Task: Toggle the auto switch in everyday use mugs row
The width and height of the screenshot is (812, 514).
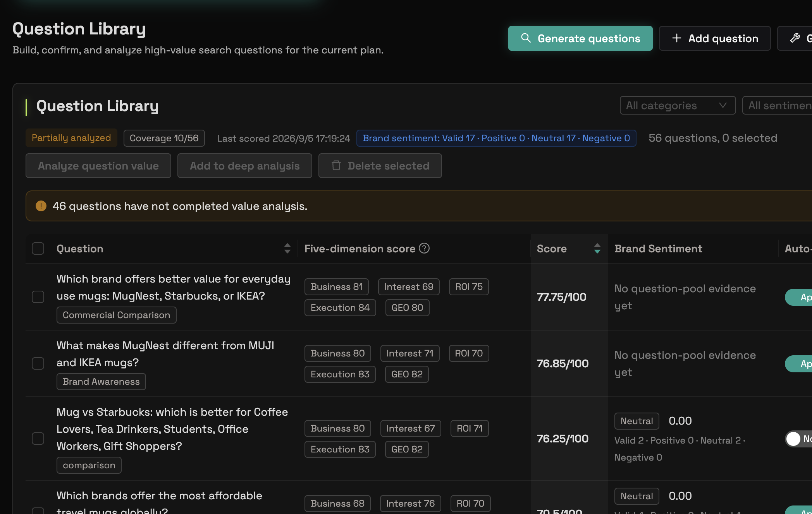Action: pos(798,297)
